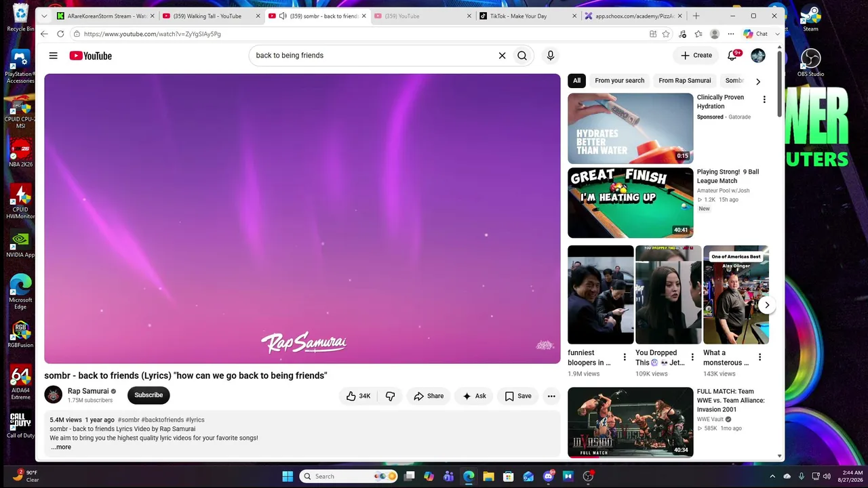Screen dimensions: 868x488
Task: Open NBA 2K26 desktop shortcut
Action: point(20,153)
